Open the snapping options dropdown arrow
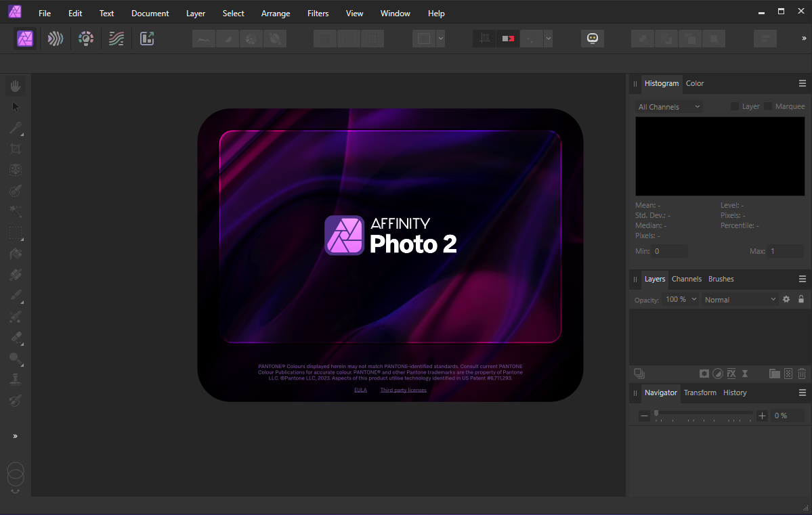 pyautogui.click(x=548, y=39)
